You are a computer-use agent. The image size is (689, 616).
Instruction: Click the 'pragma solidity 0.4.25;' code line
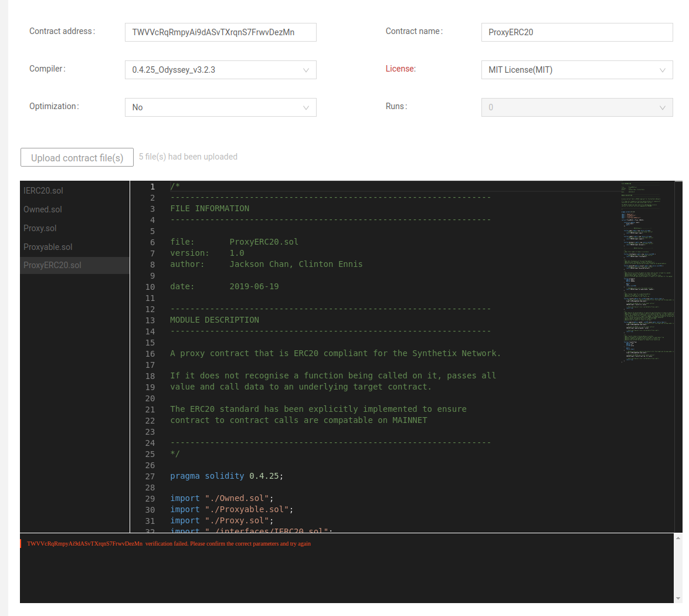[x=227, y=476]
